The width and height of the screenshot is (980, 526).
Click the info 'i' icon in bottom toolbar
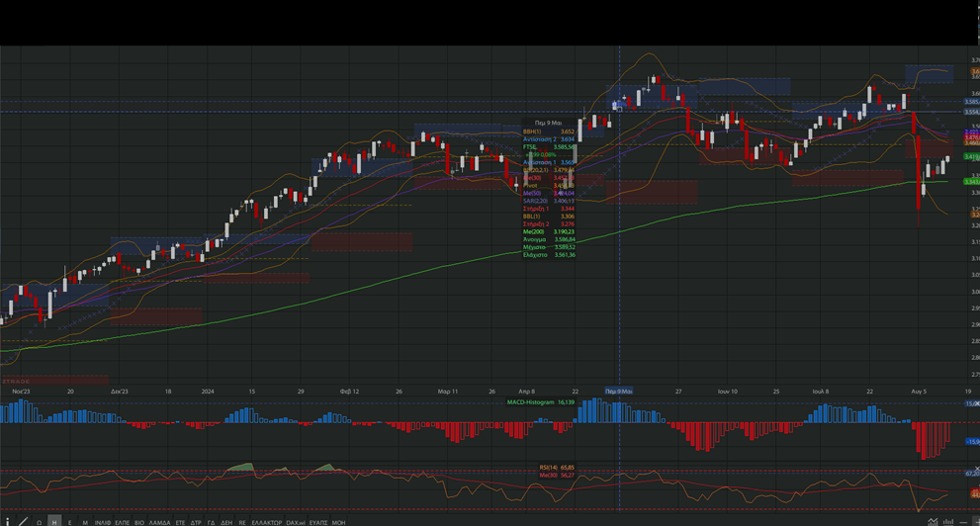7,522
